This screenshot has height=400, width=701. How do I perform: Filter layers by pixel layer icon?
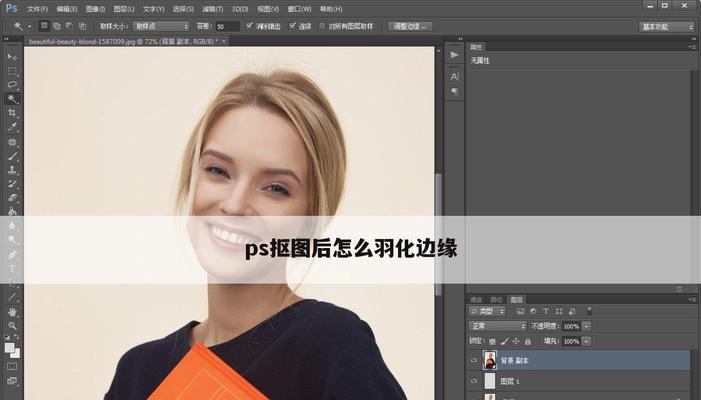(520, 311)
